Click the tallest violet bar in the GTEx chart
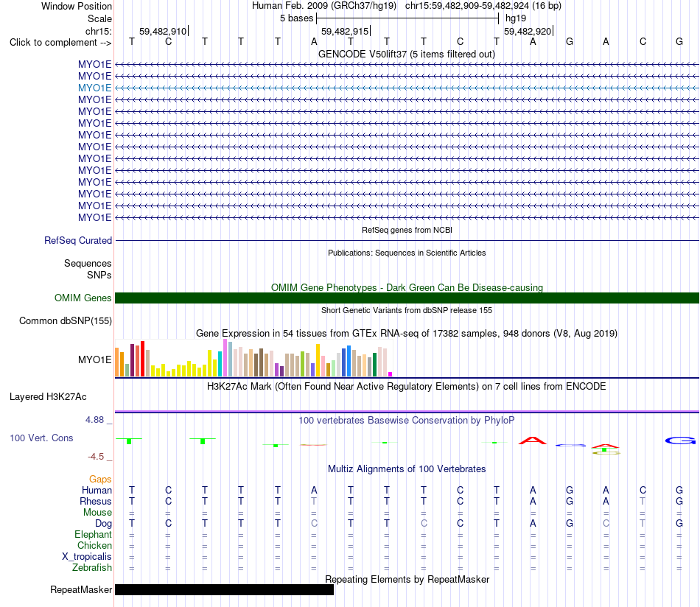Screen dimensions: 700x607 pos(225,358)
